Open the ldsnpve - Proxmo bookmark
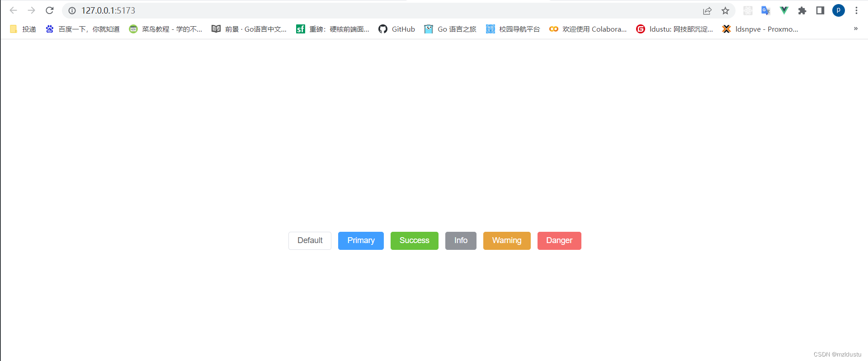Image resolution: width=868 pixels, height=361 pixels. [x=760, y=29]
